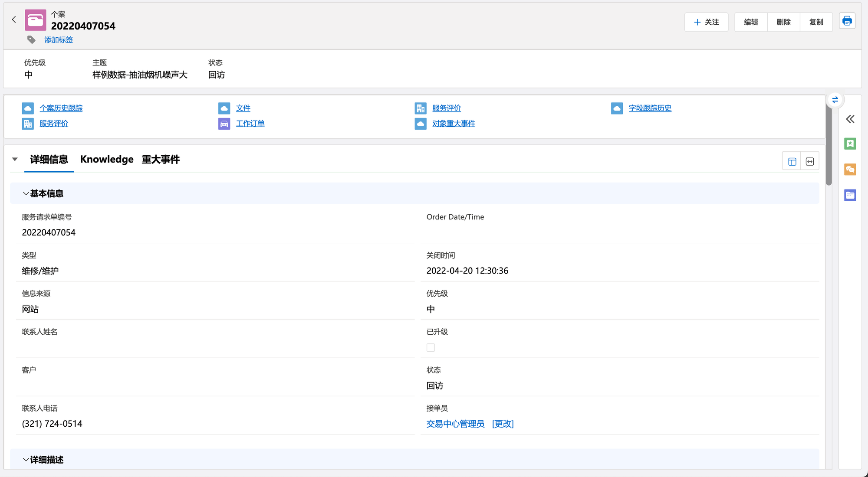This screenshot has width=868, height=477.
Task: Click the expand-width layout icon
Action: point(810,161)
